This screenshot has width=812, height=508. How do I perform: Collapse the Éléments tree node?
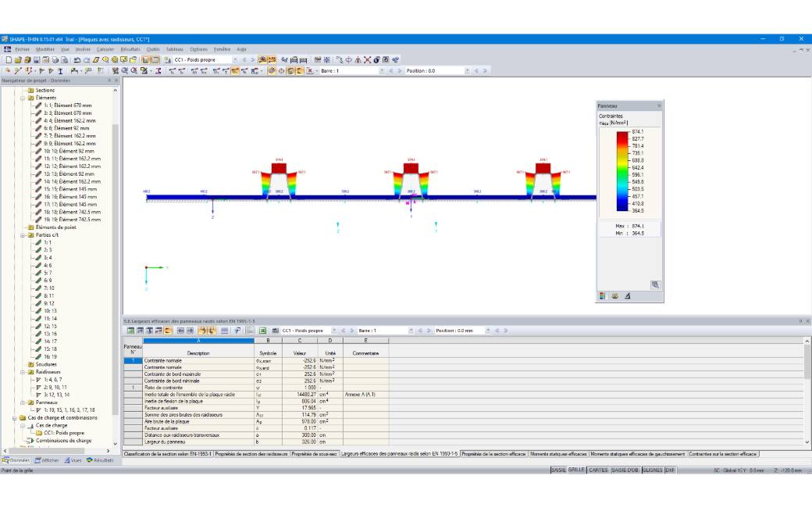pos(23,98)
